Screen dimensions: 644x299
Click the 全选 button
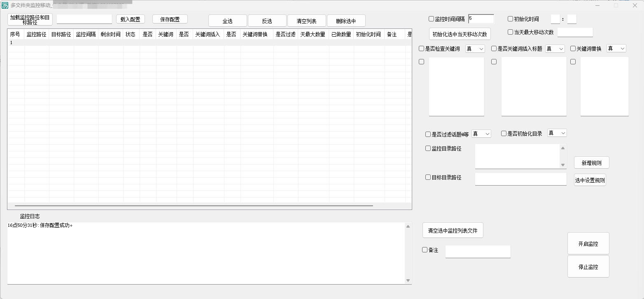[x=227, y=21]
